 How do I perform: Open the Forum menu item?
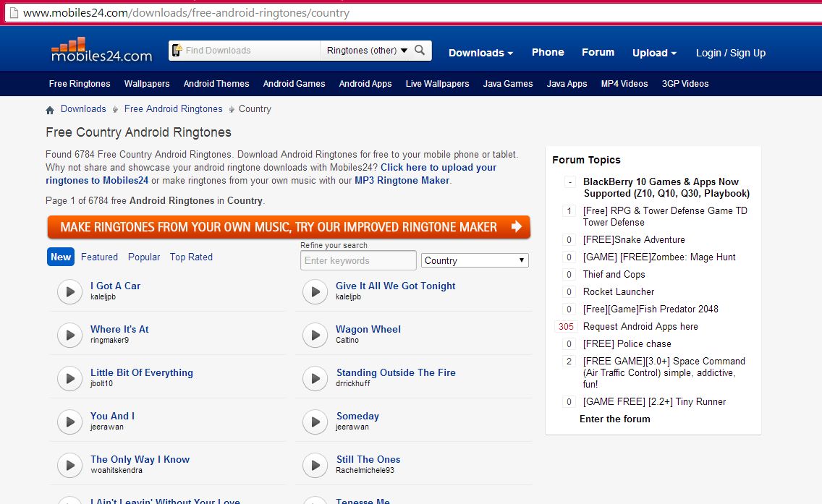[598, 52]
